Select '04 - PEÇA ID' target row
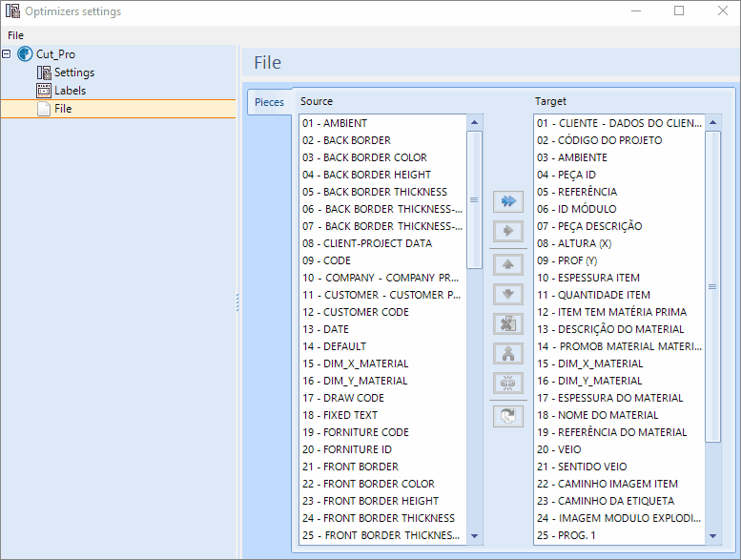 click(x=620, y=175)
